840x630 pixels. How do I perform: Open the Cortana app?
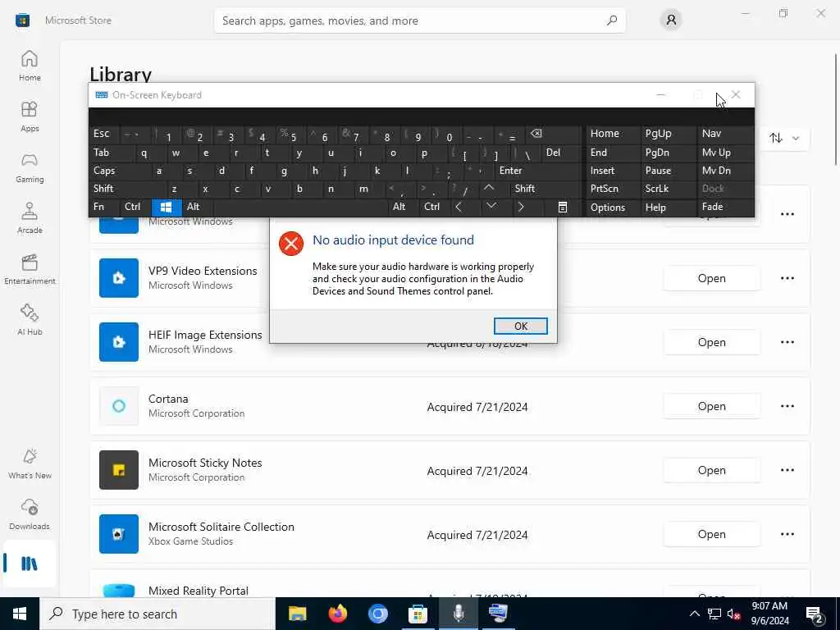pos(711,406)
